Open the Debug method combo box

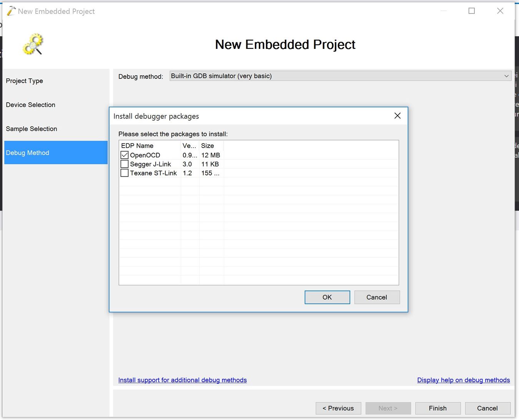pos(340,76)
